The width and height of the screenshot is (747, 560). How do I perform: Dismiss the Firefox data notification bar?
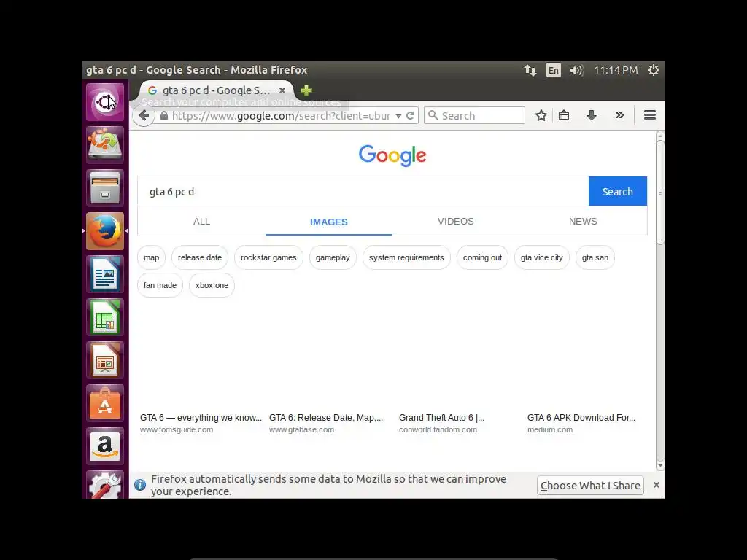point(656,485)
